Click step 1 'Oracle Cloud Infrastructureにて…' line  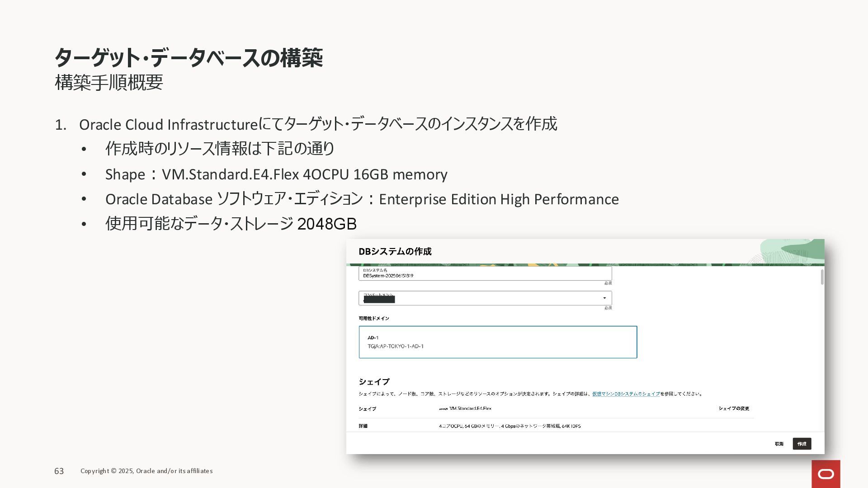pos(318,124)
